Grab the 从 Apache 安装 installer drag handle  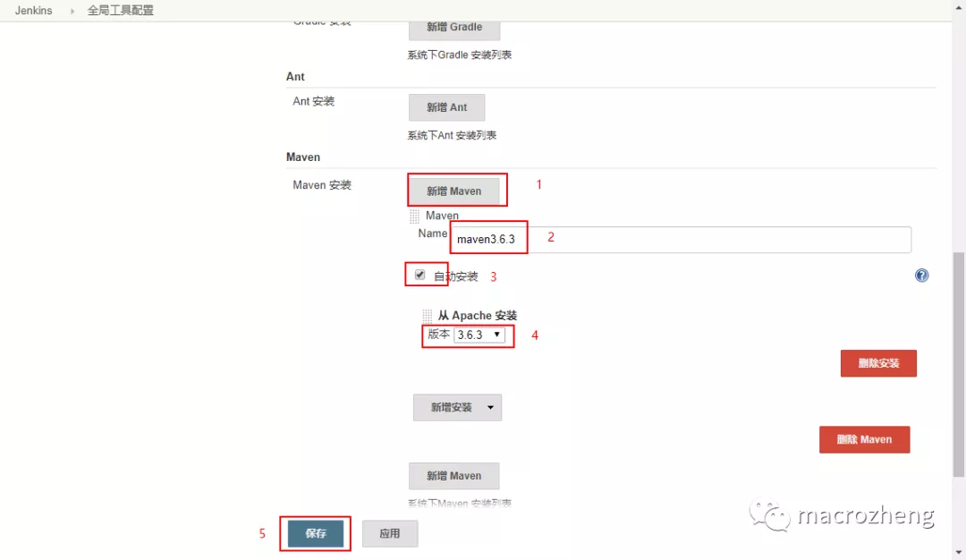point(427,316)
